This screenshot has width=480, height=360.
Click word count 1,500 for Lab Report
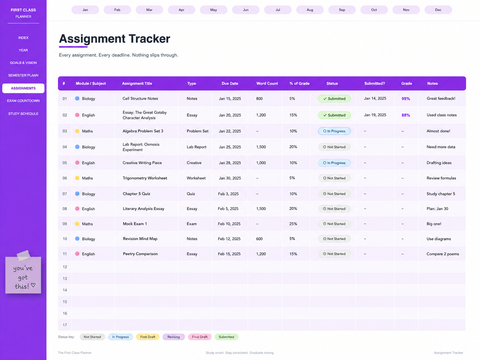(261, 147)
